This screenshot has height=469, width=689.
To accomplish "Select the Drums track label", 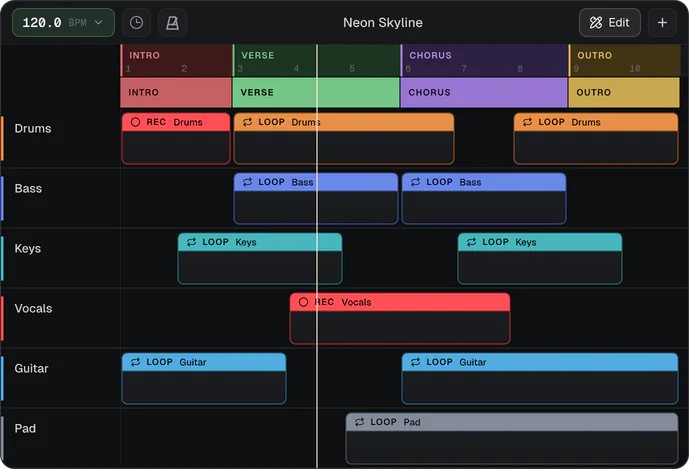I will tap(33, 128).
